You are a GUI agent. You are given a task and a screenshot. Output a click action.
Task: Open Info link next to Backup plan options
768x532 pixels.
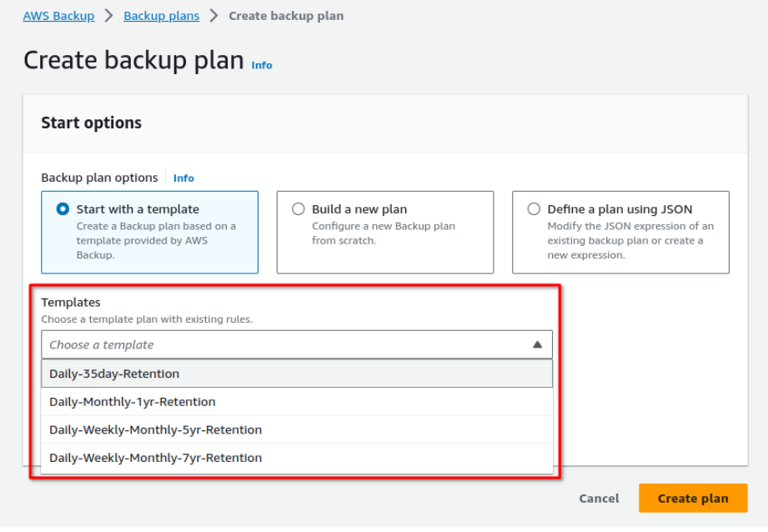pos(183,178)
